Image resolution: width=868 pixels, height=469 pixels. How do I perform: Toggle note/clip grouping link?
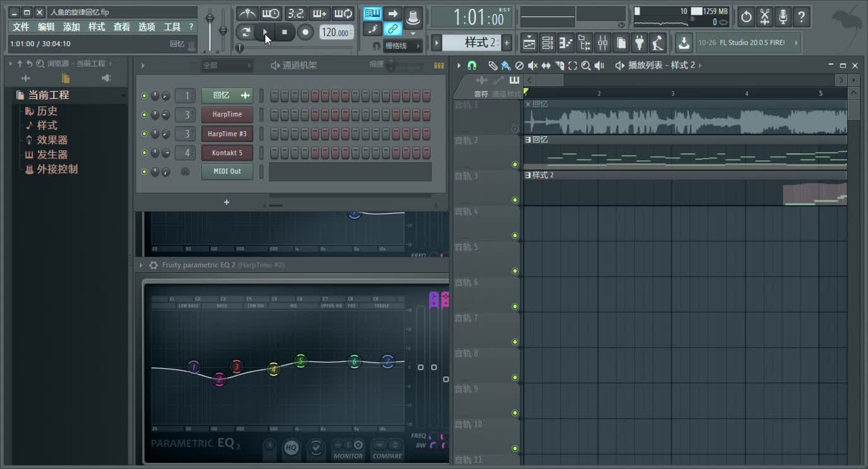(x=393, y=29)
